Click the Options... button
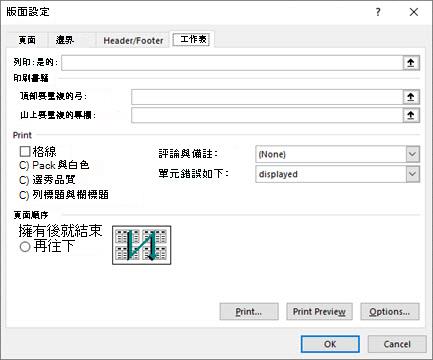 point(390,312)
